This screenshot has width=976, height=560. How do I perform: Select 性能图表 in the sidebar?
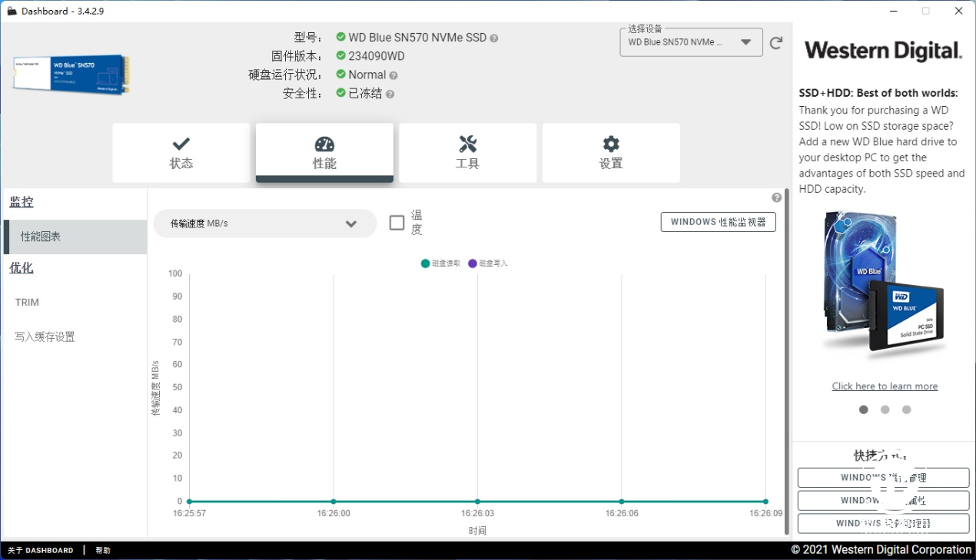coord(75,237)
